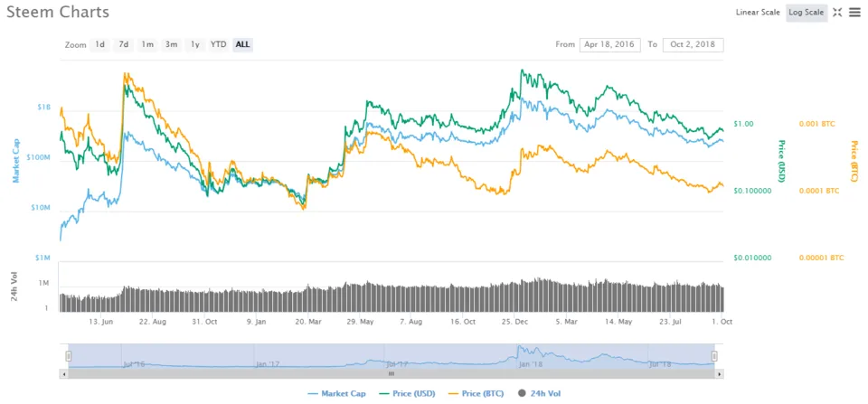Screen dimensions: 868x404
Task: Click the 25. Dec date label
Action: 516,321
